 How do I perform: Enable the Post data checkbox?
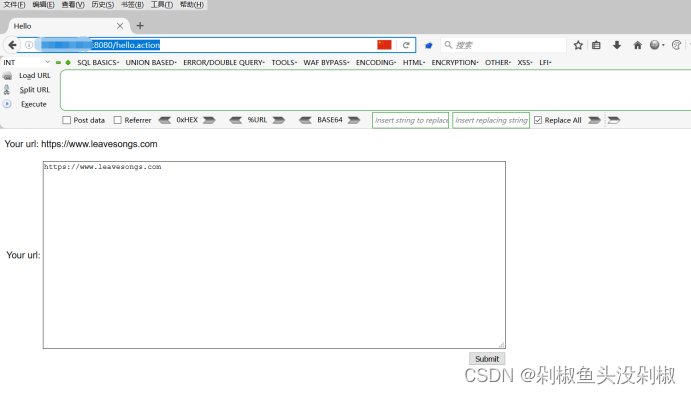click(67, 120)
